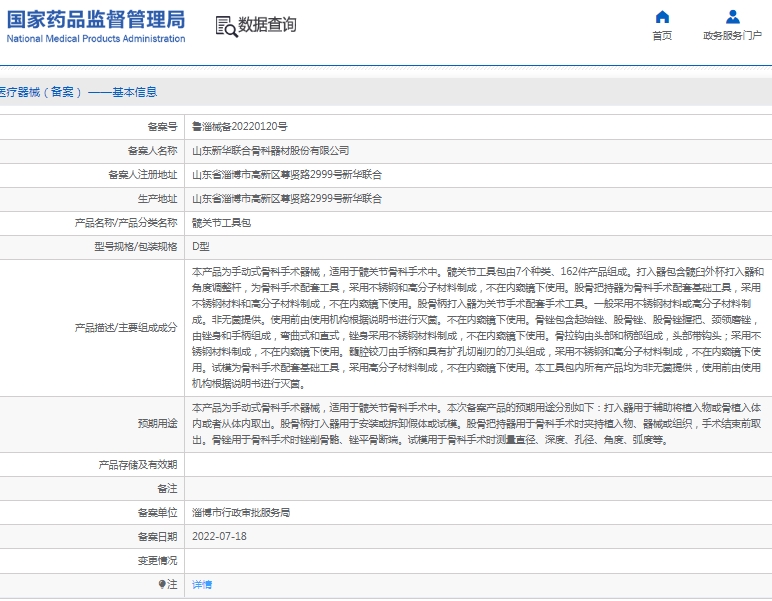Open the 详情 details link
This screenshot has width=772, height=601.
pos(202,584)
